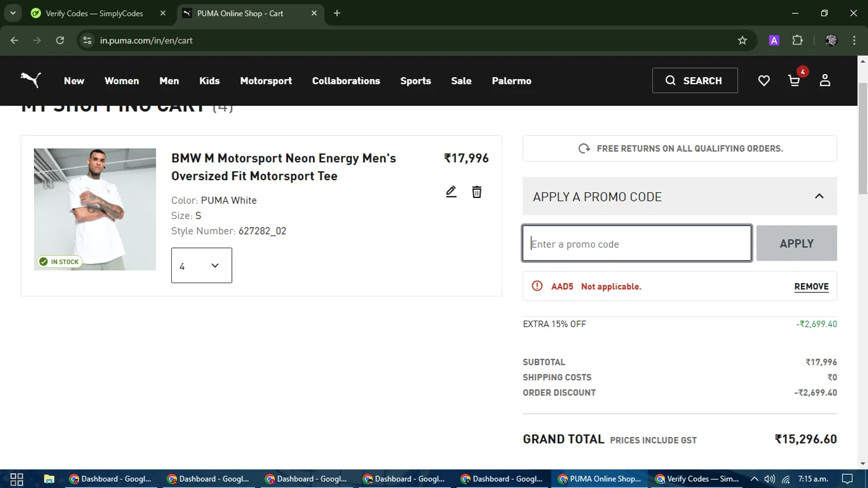The width and height of the screenshot is (868, 488).
Task: Open the Men menu
Action: click(169, 80)
